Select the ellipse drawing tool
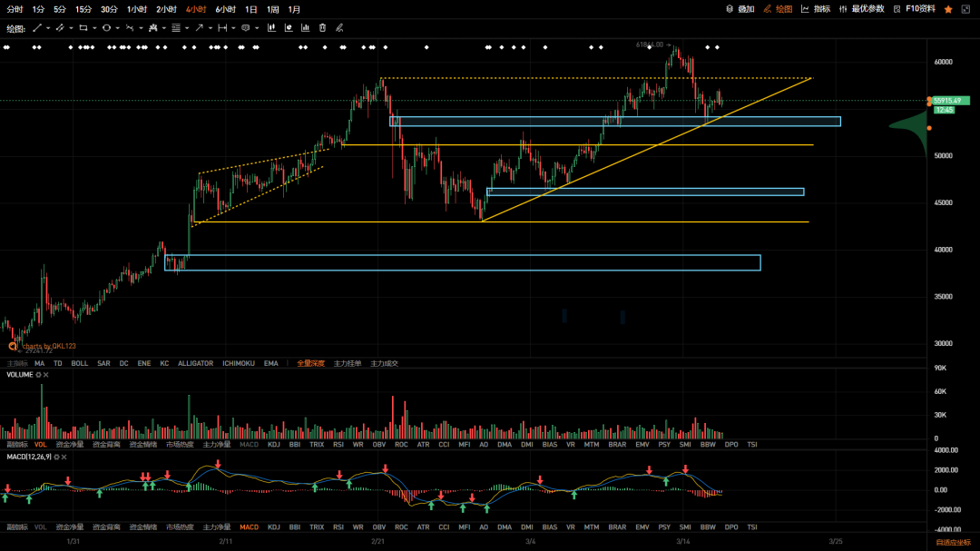Image resolution: width=980 pixels, height=551 pixels. coord(106,28)
